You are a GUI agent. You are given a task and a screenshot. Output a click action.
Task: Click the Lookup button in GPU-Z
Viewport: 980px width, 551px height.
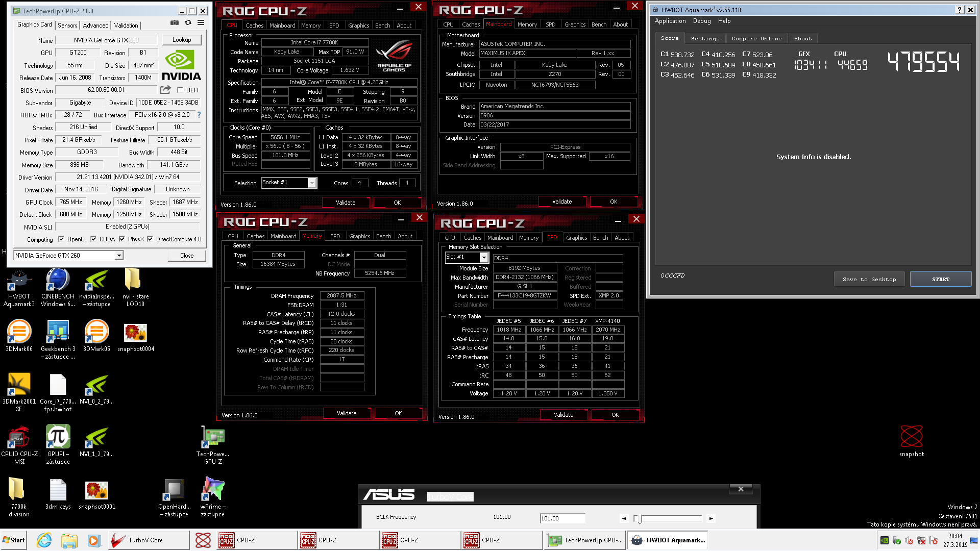click(182, 40)
